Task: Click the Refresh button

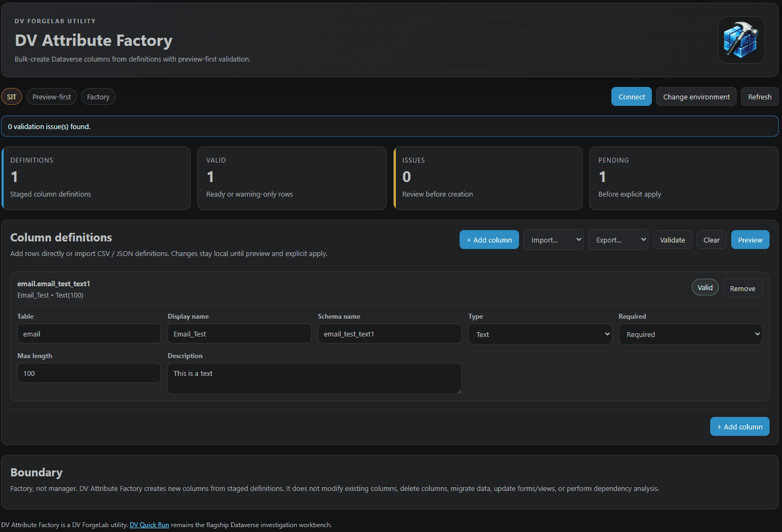Action: (x=759, y=97)
